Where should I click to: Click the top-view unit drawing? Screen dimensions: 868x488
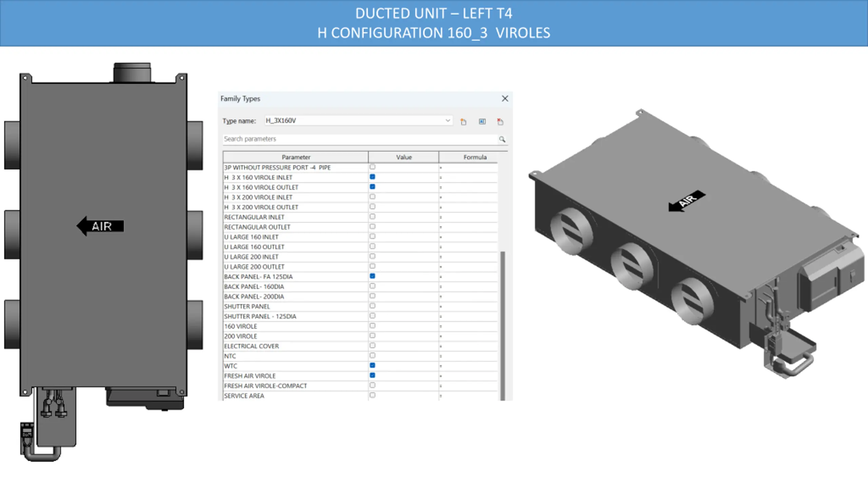click(103, 262)
